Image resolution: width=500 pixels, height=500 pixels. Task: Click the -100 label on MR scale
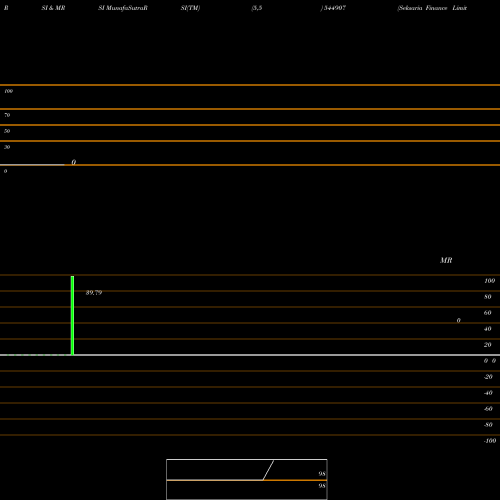(x=490, y=441)
